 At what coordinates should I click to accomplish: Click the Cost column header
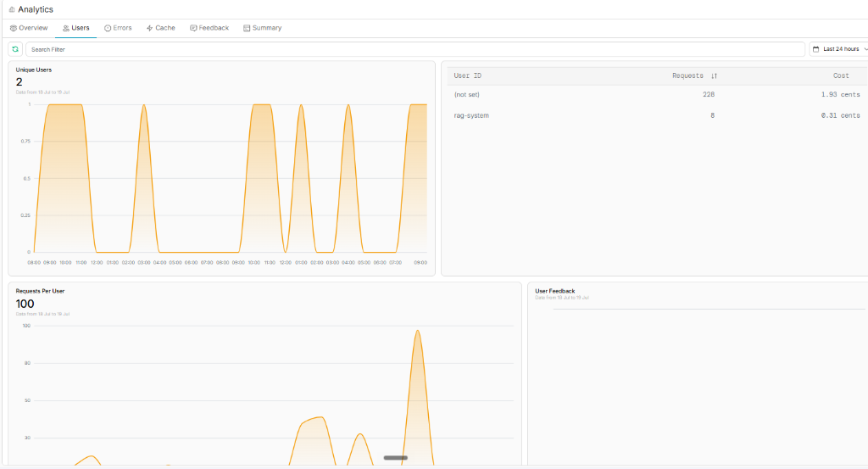(841, 75)
